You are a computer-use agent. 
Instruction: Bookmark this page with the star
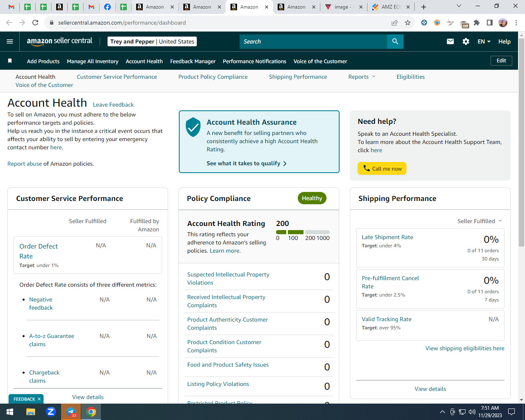click(x=408, y=23)
